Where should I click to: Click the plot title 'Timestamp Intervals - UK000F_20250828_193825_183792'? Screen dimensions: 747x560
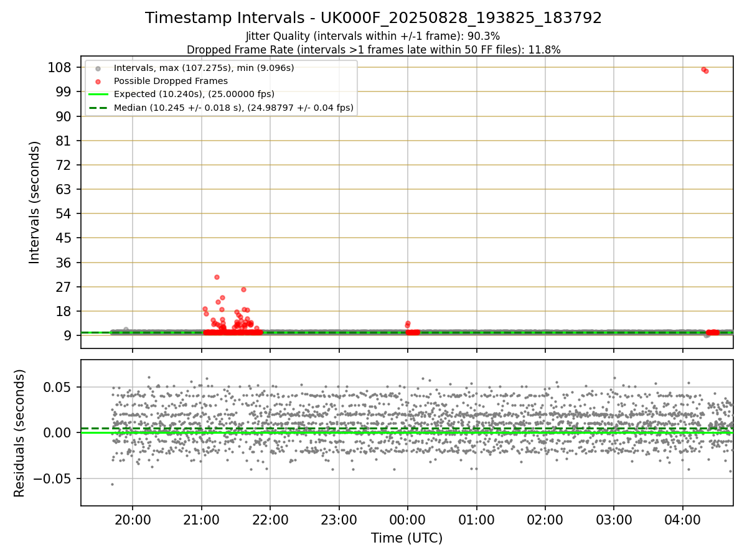tap(374, 18)
